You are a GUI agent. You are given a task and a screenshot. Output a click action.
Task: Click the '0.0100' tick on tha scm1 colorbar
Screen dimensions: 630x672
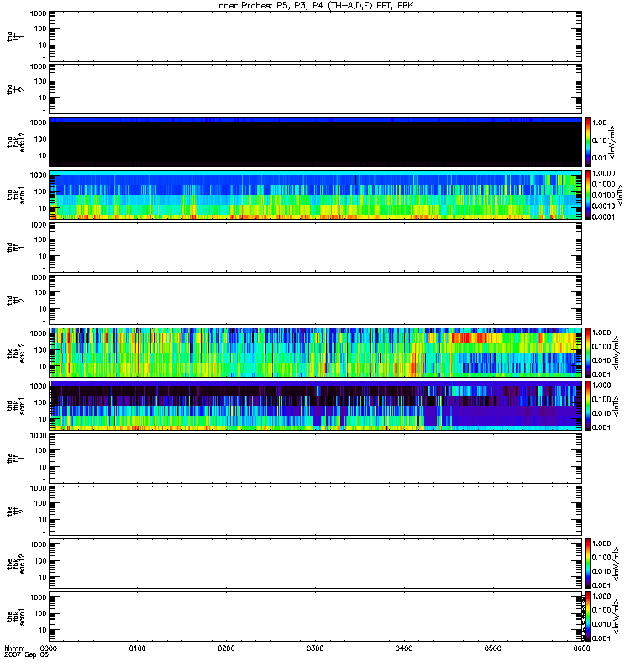point(603,196)
